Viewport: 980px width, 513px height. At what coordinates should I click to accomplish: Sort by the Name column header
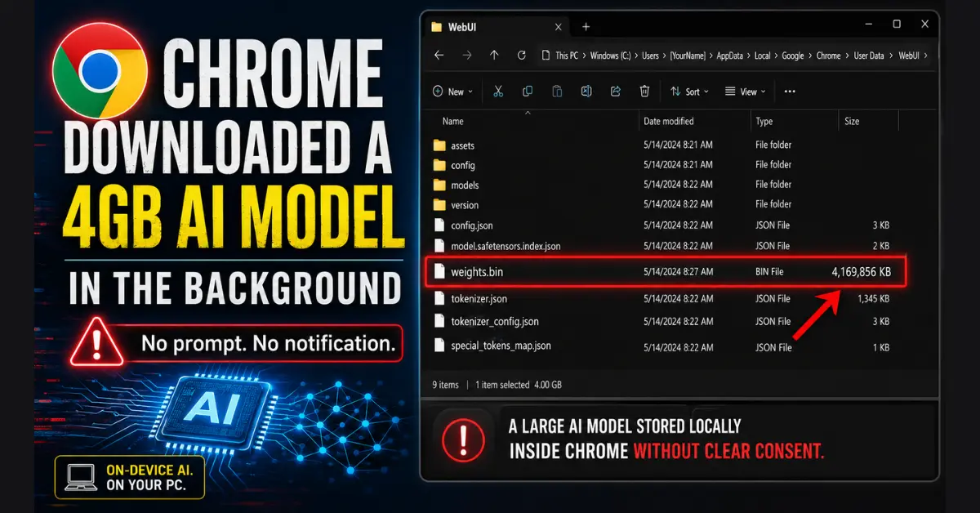point(453,121)
